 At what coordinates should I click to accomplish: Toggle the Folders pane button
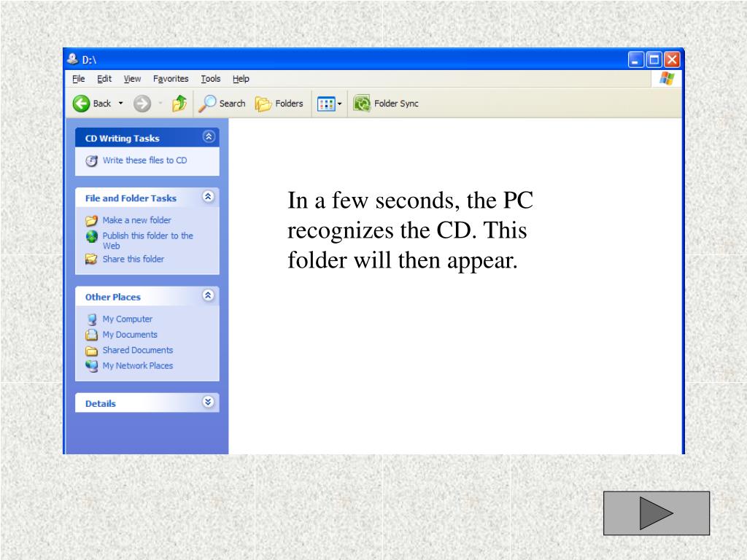279,104
